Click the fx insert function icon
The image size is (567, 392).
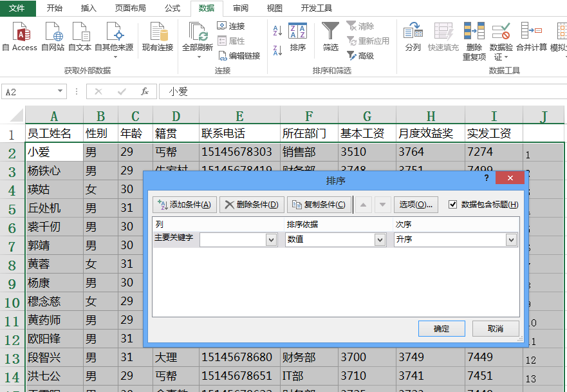(145, 91)
